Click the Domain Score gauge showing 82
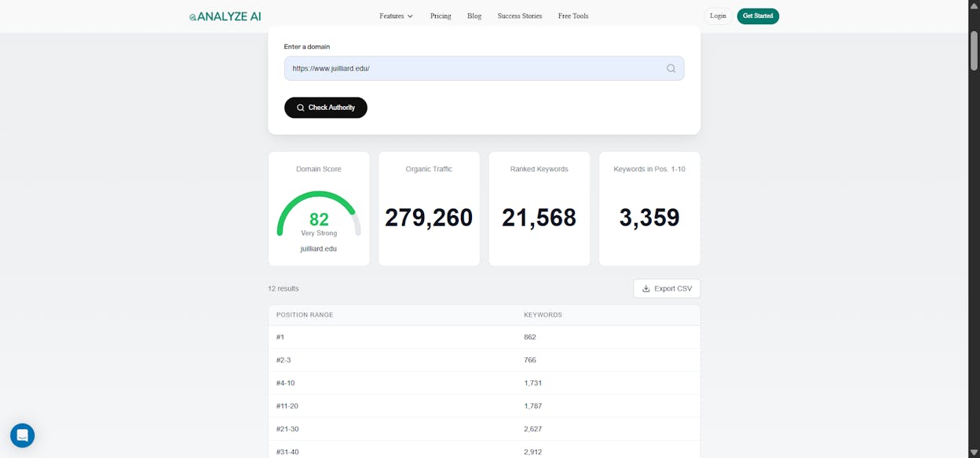Image resolution: width=980 pixels, height=458 pixels. tap(319, 213)
